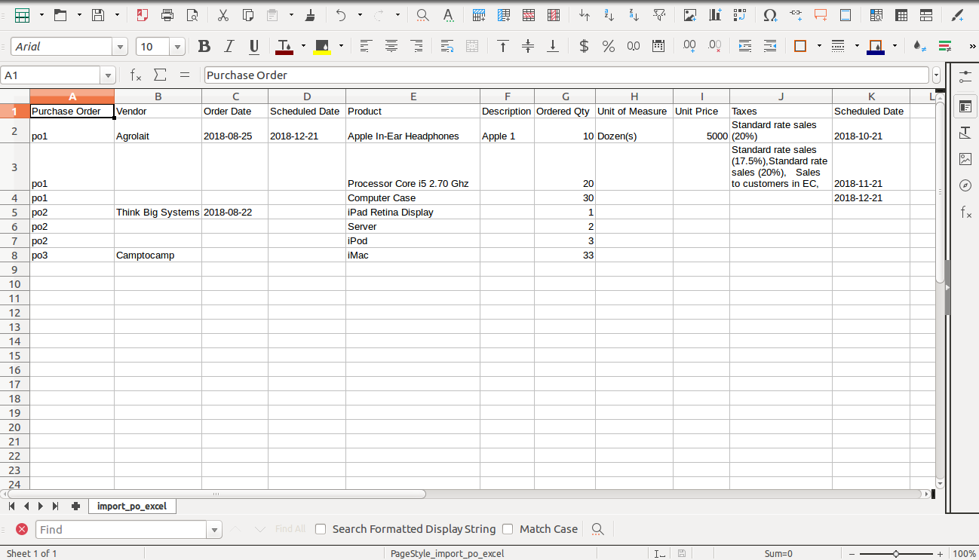Expand the Borders dropdown arrow
This screenshot has width=979, height=560.
tap(819, 47)
